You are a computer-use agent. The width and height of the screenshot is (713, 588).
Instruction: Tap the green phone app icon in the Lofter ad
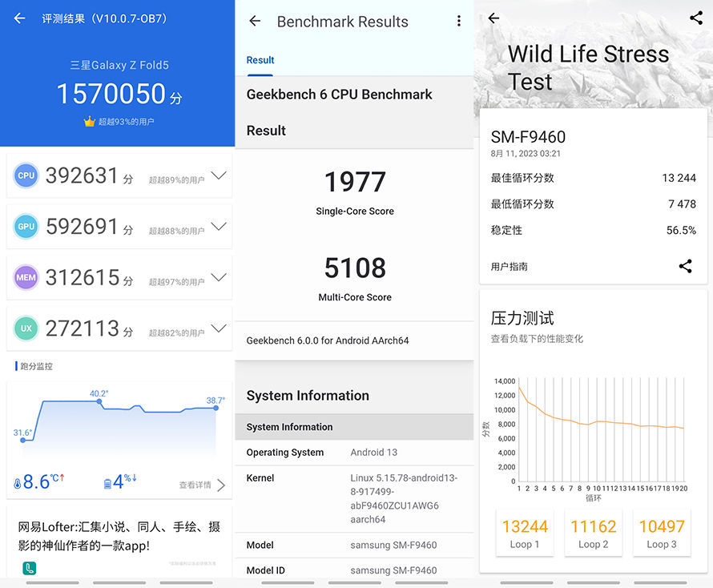[29, 568]
